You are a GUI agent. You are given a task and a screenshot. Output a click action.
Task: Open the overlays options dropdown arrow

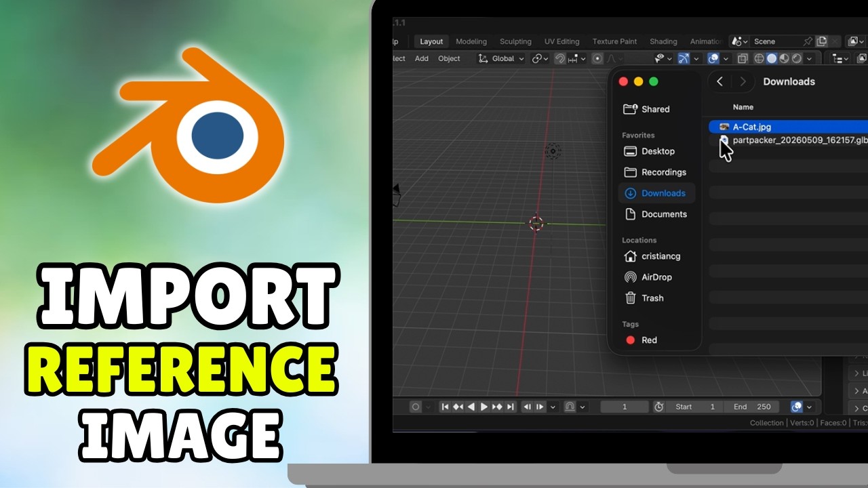pos(726,58)
